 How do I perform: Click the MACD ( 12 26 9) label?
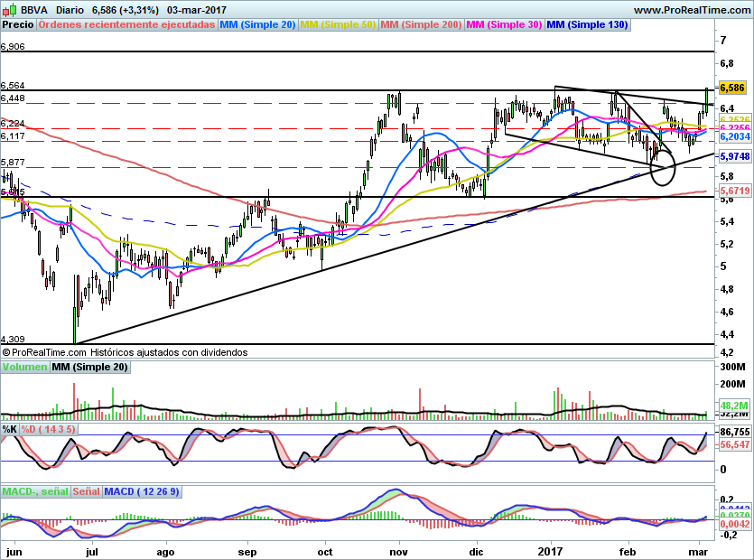point(142,491)
